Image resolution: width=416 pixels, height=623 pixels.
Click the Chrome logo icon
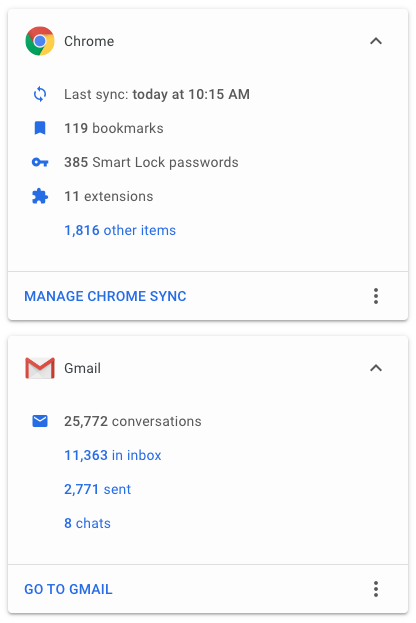pyautogui.click(x=40, y=41)
